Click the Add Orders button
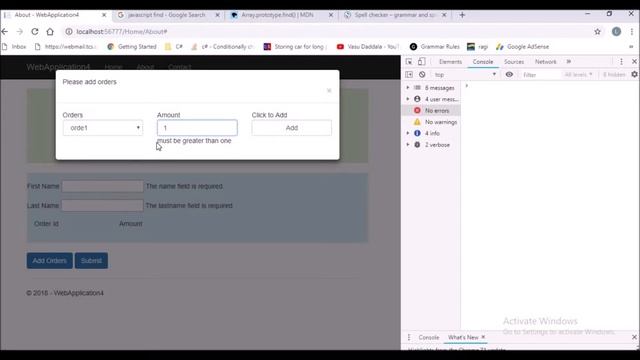The width and height of the screenshot is (640, 360). [49, 260]
